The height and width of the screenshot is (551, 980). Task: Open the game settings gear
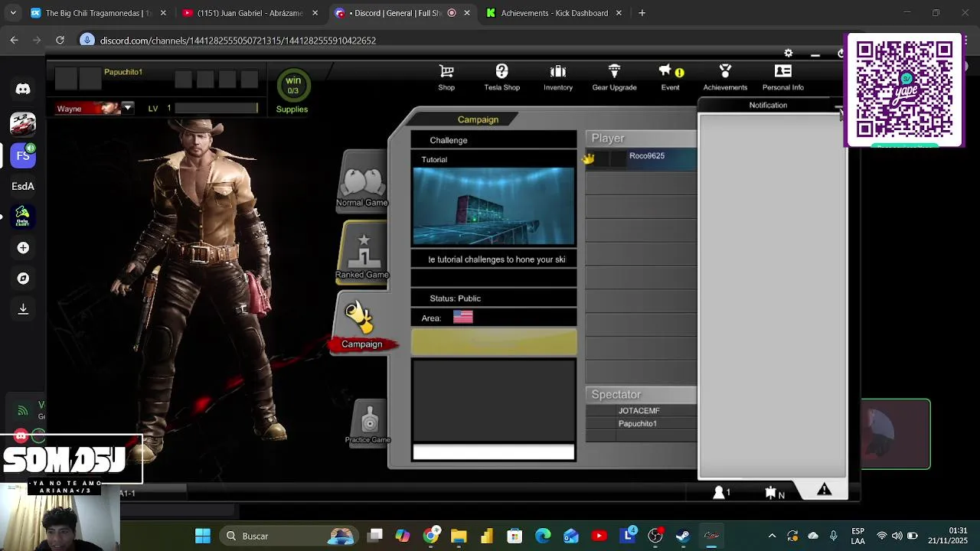coord(789,53)
